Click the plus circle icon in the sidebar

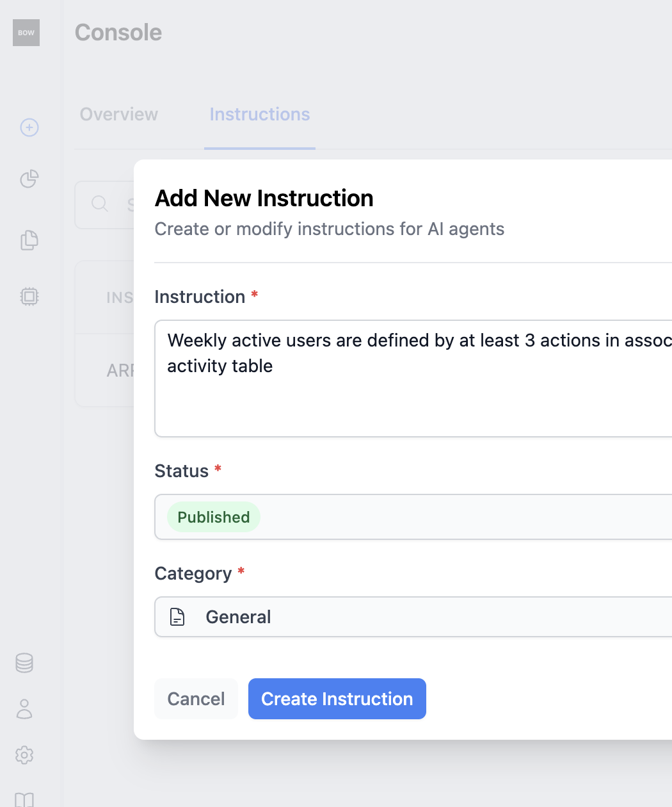(x=29, y=127)
